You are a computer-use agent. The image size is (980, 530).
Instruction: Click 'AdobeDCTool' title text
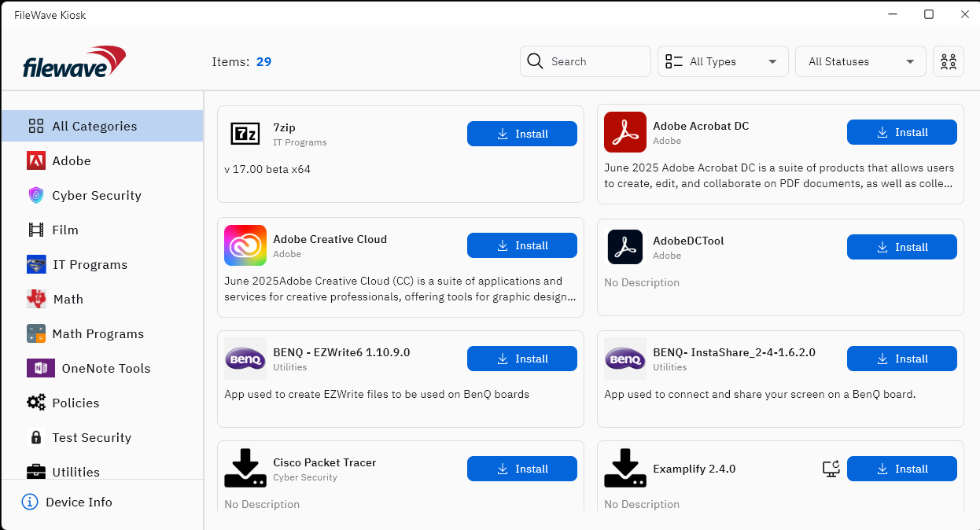(x=688, y=241)
